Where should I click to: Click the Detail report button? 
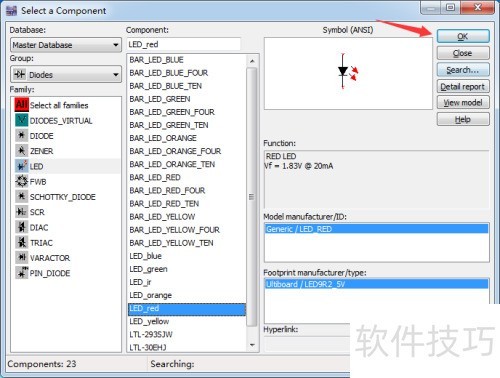(463, 86)
